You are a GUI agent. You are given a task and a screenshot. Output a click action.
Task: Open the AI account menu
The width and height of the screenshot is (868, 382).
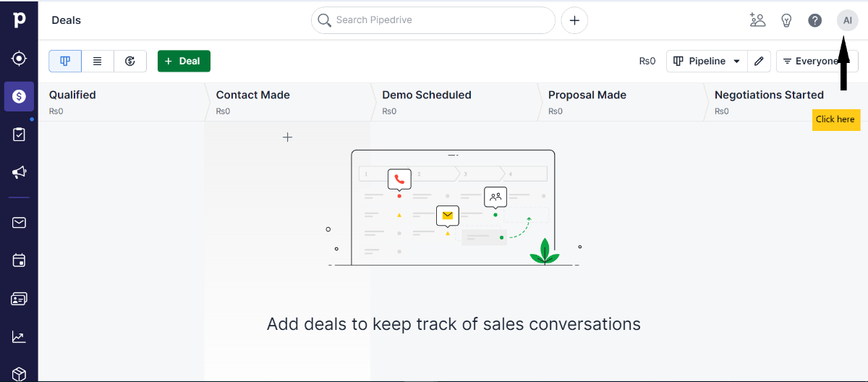[847, 20]
